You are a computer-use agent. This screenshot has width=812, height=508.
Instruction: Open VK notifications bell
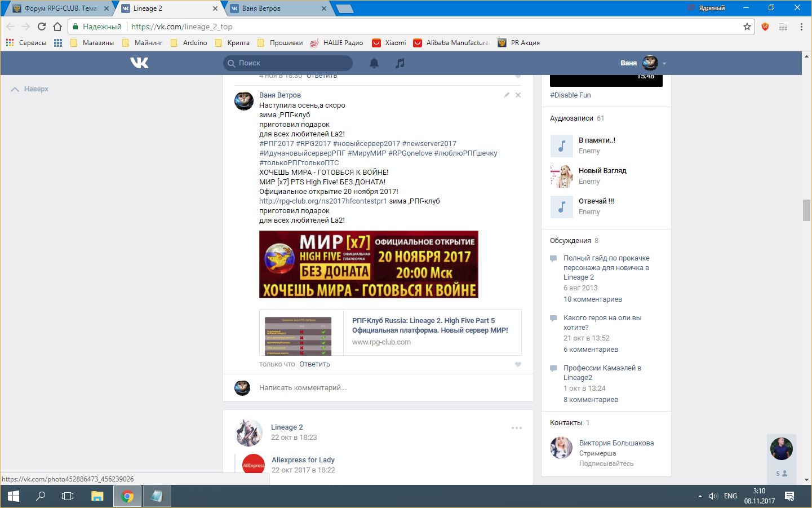click(374, 63)
